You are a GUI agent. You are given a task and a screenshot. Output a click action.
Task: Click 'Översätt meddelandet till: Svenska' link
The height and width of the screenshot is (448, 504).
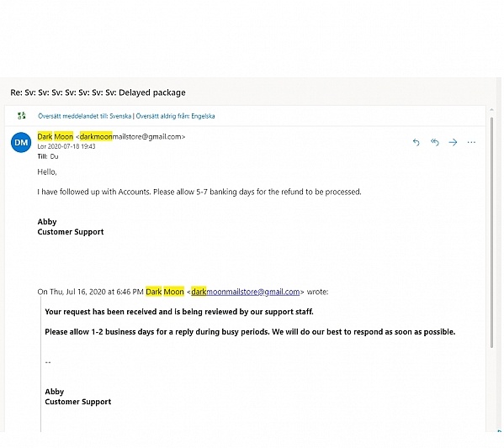[x=84, y=116]
